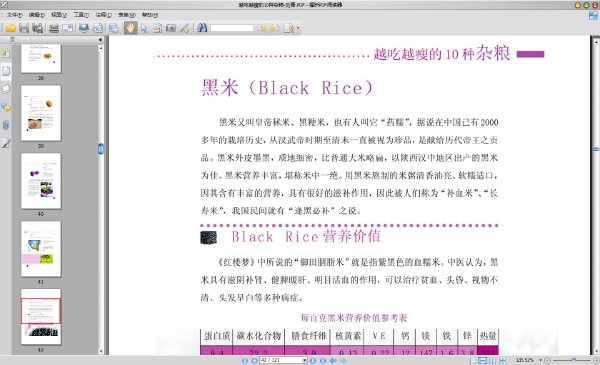
Task: Click down arrow of thumbnail scrollbar
Action: pos(101,351)
